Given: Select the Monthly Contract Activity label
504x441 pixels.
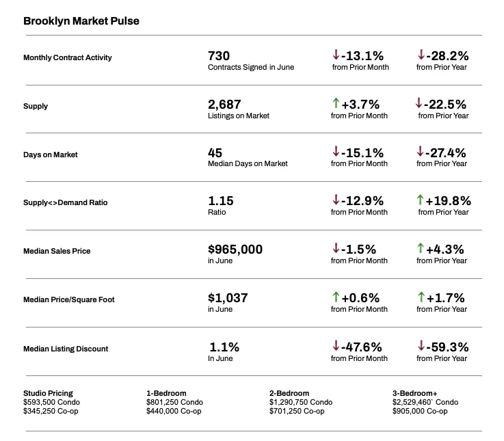Looking at the screenshot, I should click(x=68, y=57).
